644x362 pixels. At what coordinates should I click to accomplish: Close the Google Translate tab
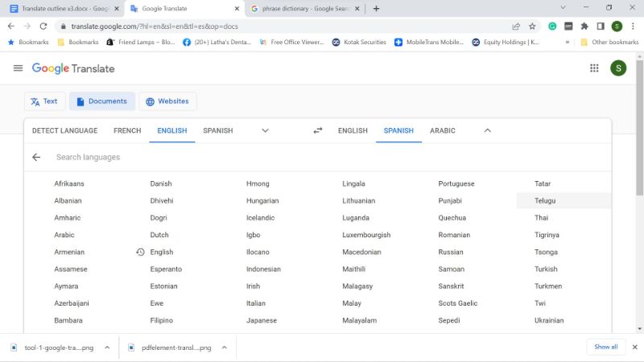(237, 9)
